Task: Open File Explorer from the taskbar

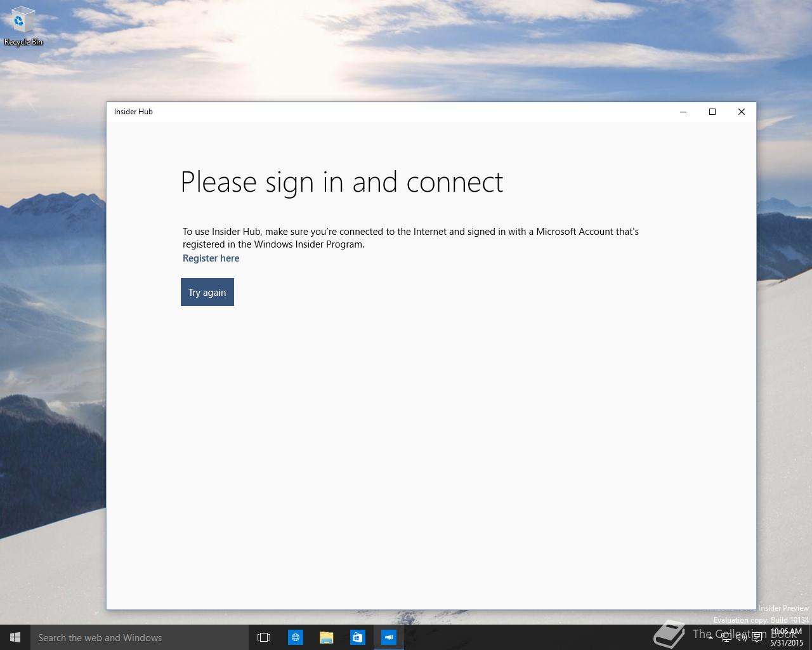Action: click(326, 637)
